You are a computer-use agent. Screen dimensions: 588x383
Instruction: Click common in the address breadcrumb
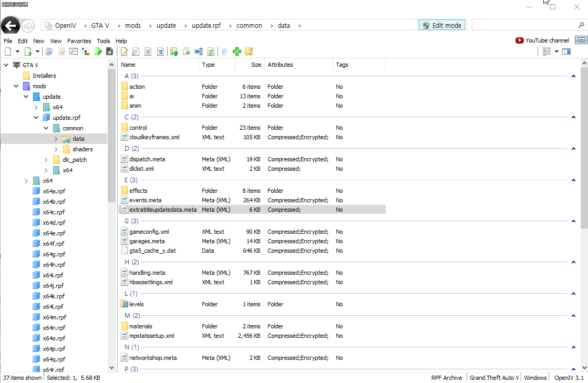click(x=249, y=26)
